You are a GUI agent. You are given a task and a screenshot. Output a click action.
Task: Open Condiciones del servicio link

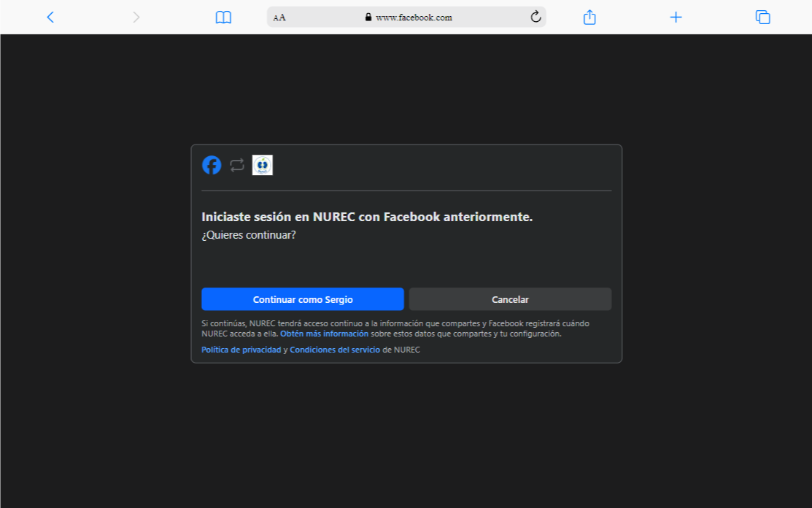pos(335,350)
